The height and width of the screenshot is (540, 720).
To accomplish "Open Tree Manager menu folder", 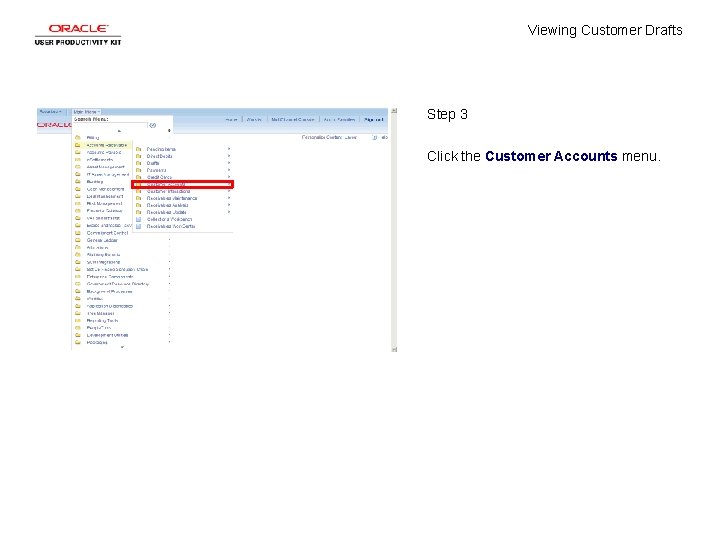I will [101, 313].
